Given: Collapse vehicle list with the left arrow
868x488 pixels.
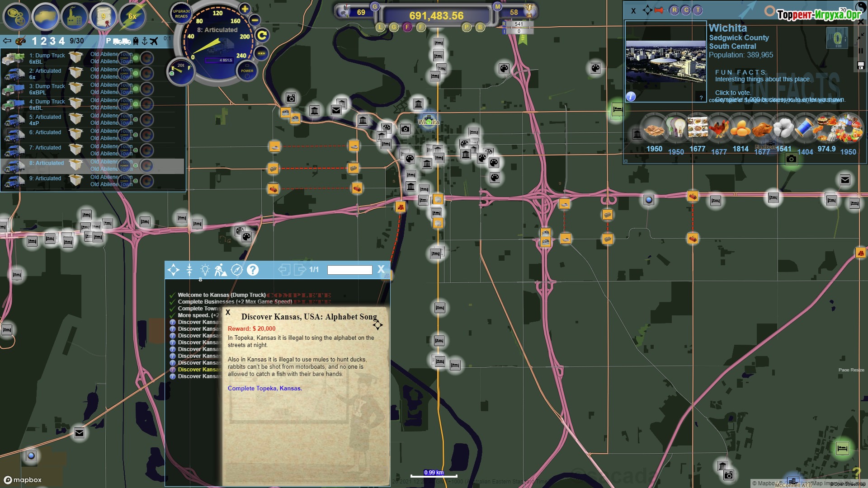Looking at the screenshot, I should 7,41.
